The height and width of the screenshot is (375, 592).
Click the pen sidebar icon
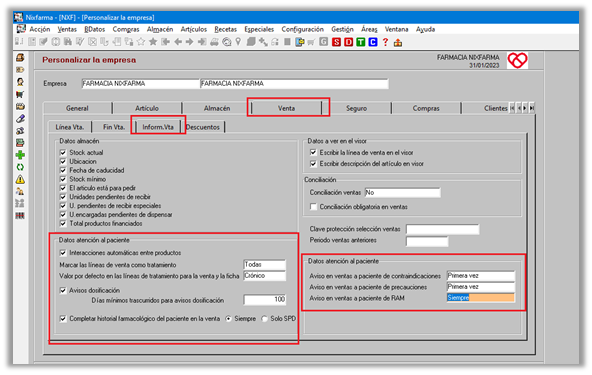[20, 119]
